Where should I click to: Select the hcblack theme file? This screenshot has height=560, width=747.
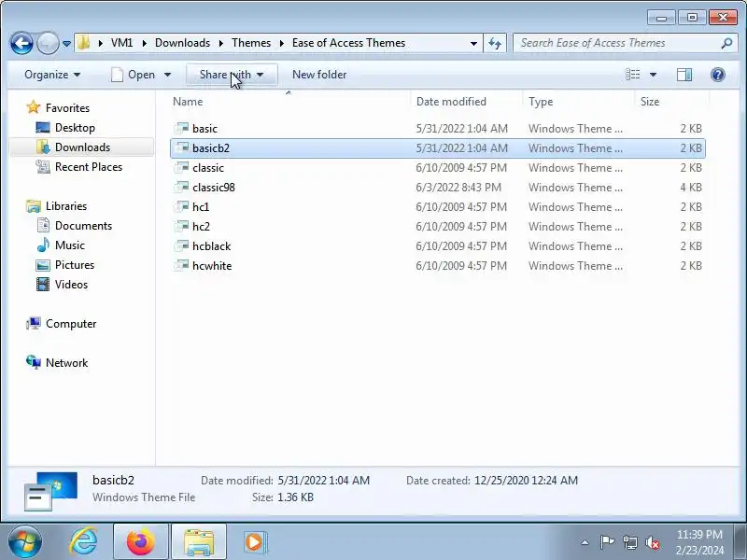[437, 246]
